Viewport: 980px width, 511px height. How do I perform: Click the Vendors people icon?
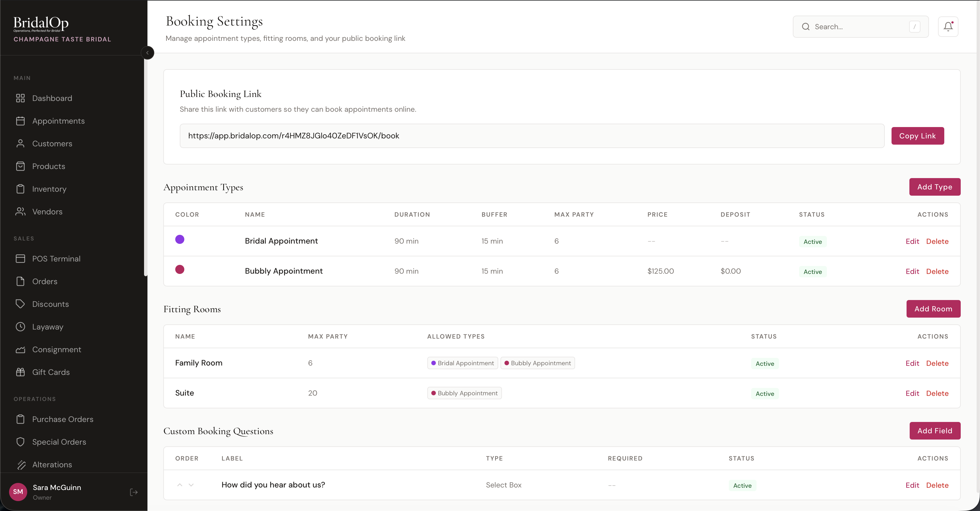(20, 212)
